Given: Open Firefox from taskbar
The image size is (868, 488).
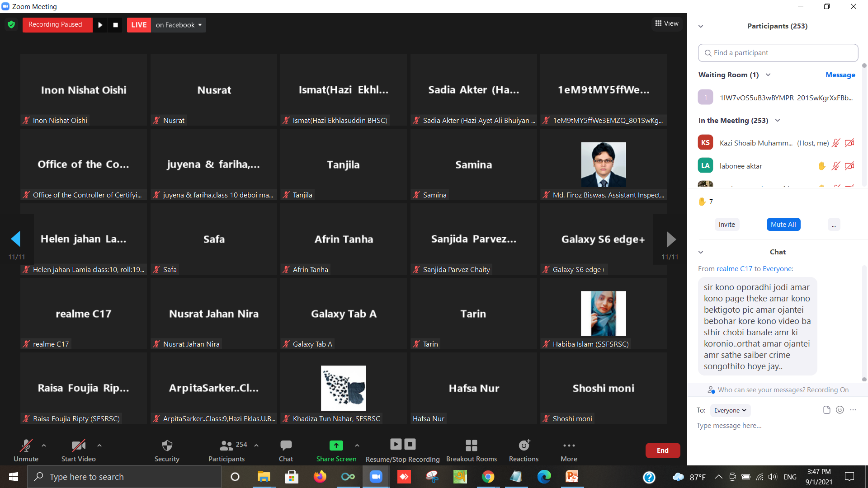Looking at the screenshot, I should (320, 477).
